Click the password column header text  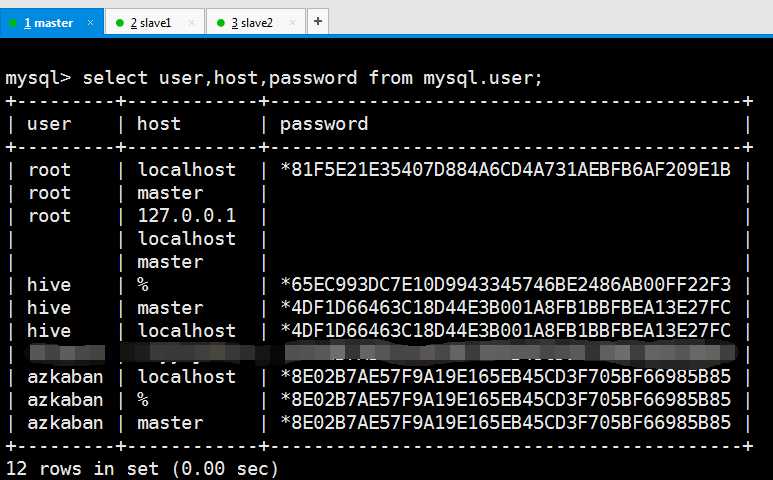point(324,124)
